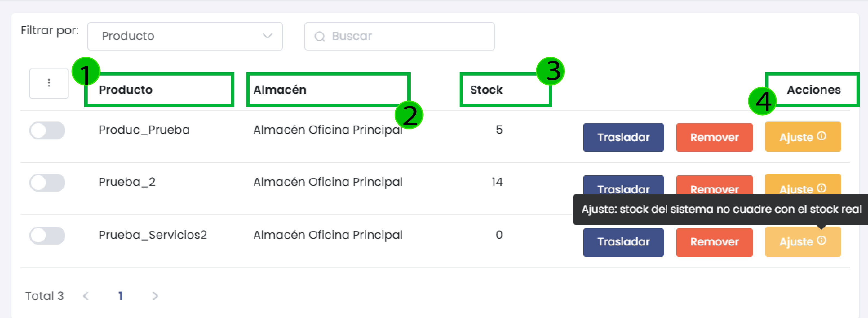
Task: Click the Stock column header
Action: coord(486,90)
